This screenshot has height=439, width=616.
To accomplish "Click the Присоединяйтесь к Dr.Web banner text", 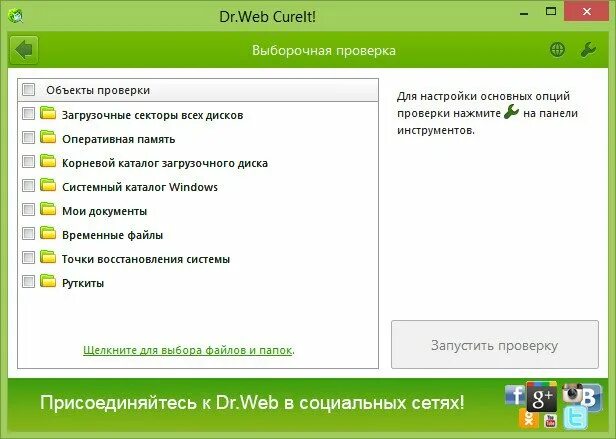I will pos(252,403).
